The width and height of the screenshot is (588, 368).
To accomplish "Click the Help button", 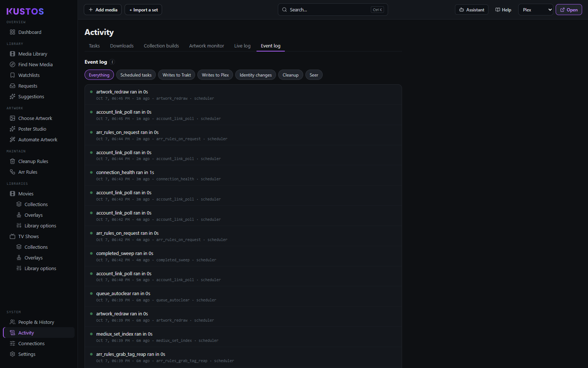I will pyautogui.click(x=503, y=10).
